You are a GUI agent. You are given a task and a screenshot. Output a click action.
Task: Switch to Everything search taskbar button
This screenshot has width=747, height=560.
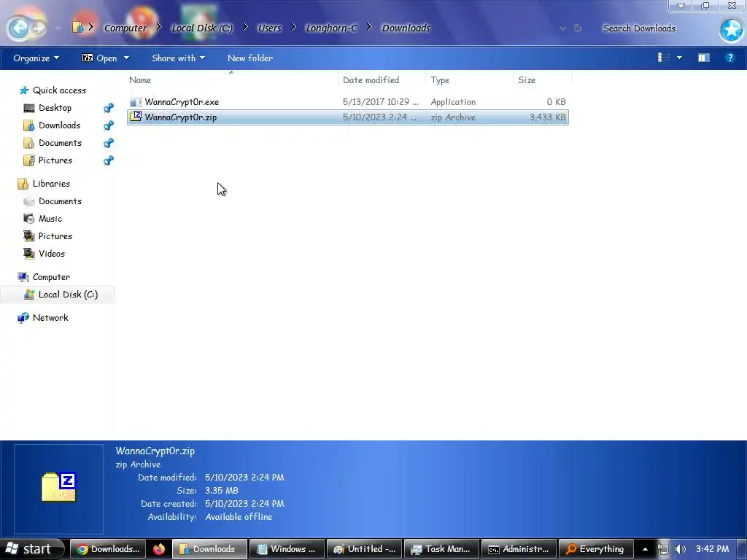point(597,549)
